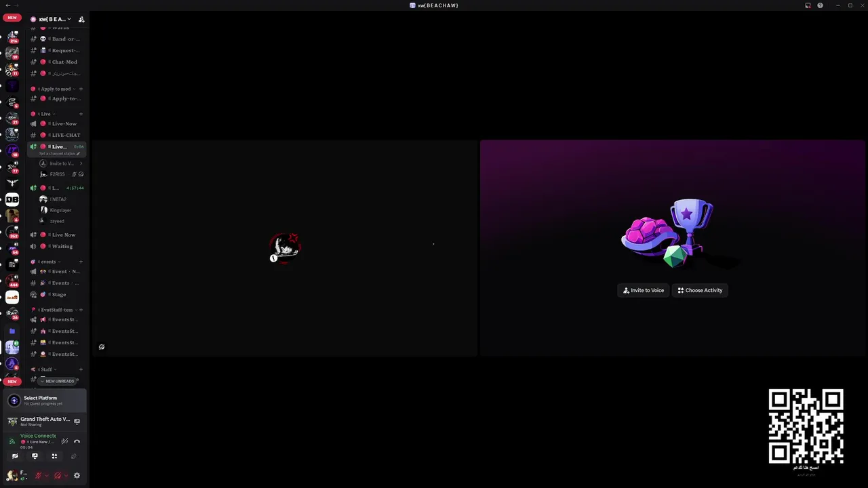The width and height of the screenshot is (868, 488).
Task: Open server with 352 mentions badge
Action: 12,232
